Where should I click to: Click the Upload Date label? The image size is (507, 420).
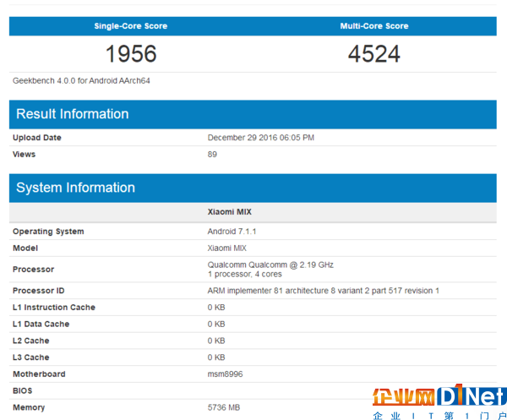[x=37, y=138]
